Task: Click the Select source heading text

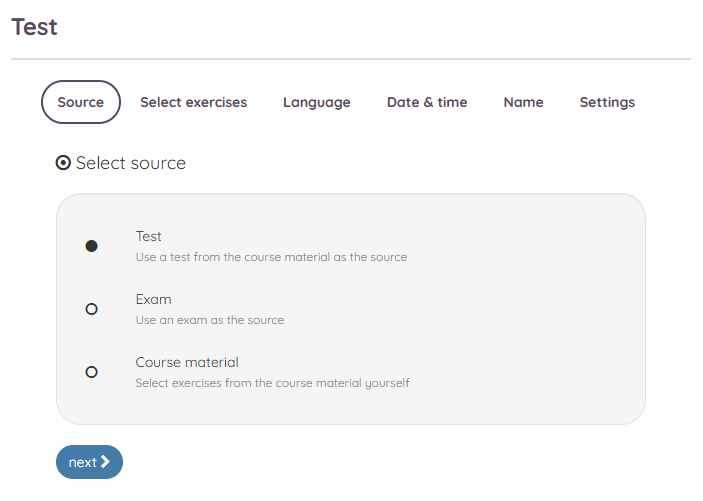Action: pos(131,163)
